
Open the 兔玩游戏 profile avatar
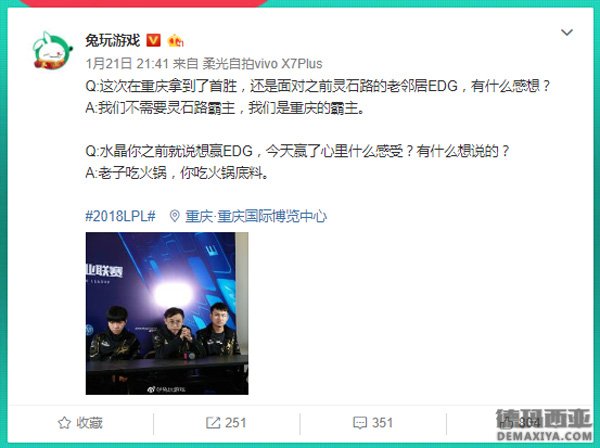tap(52, 50)
